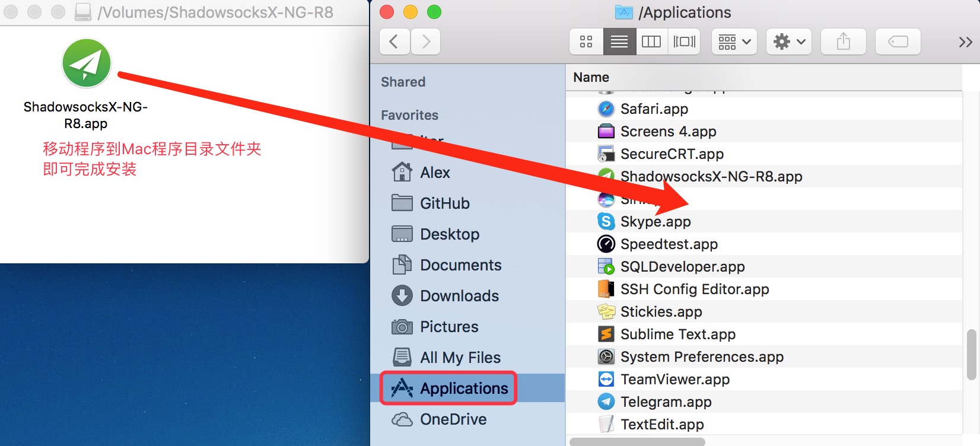This screenshot has width=980, height=446.
Task: Select the Speedtest.app icon
Action: click(606, 244)
